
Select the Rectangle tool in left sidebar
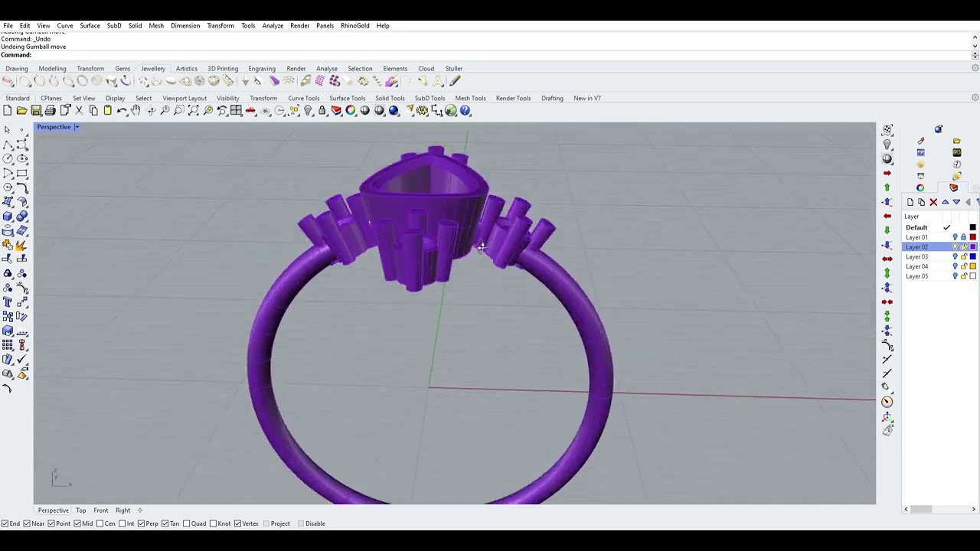(x=22, y=174)
